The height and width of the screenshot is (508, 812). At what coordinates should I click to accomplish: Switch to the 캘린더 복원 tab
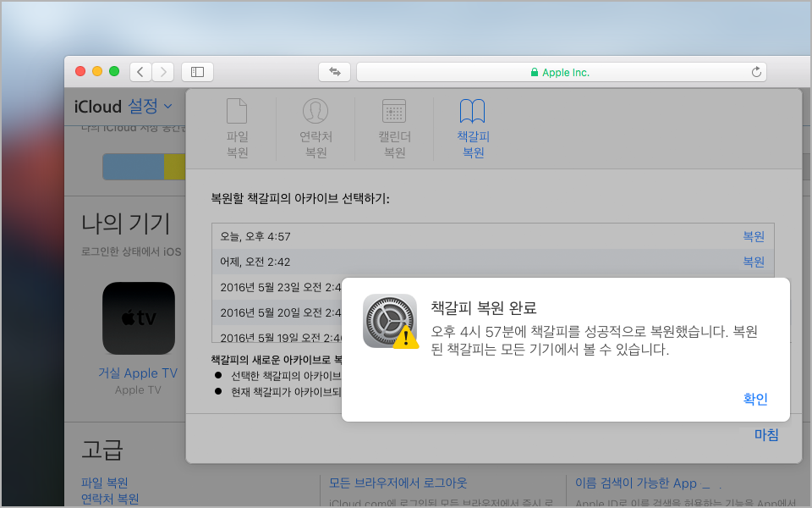394,128
